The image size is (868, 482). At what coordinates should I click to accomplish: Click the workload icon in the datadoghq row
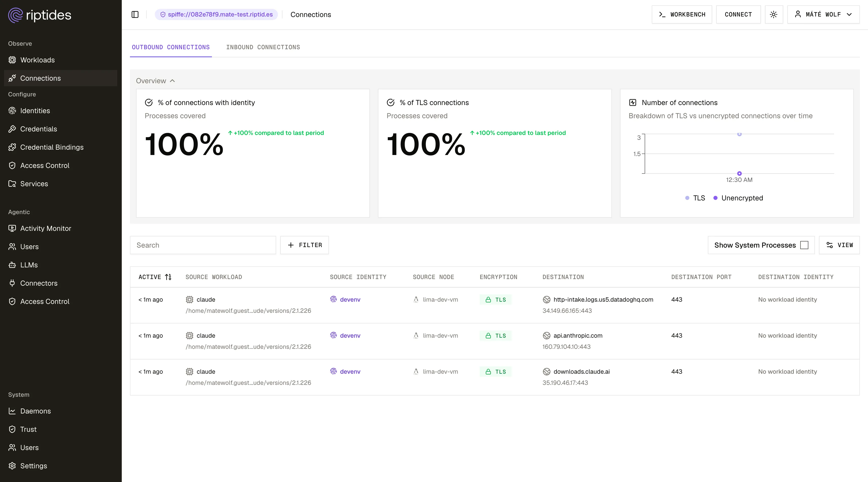190,299
